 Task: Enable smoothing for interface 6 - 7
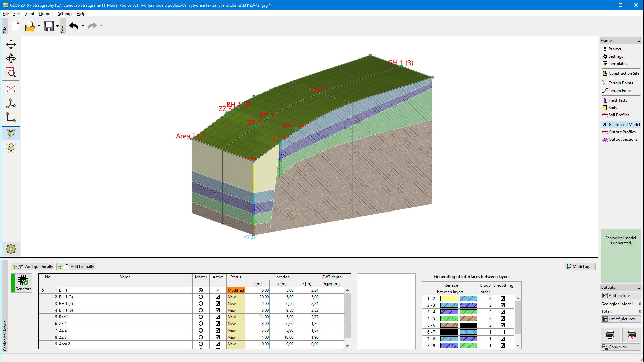pos(503,332)
